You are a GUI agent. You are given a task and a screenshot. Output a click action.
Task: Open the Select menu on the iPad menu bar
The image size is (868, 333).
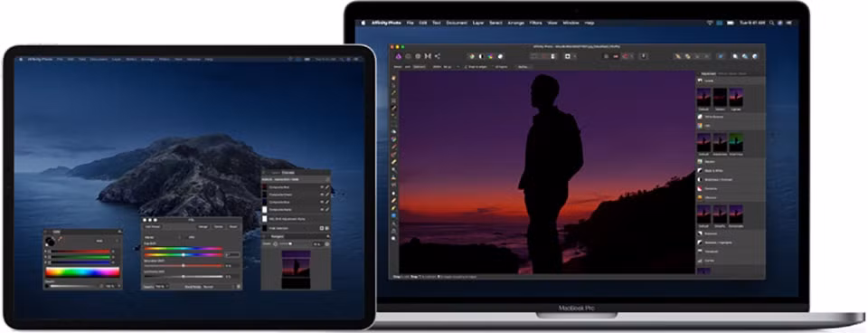[x=131, y=59]
